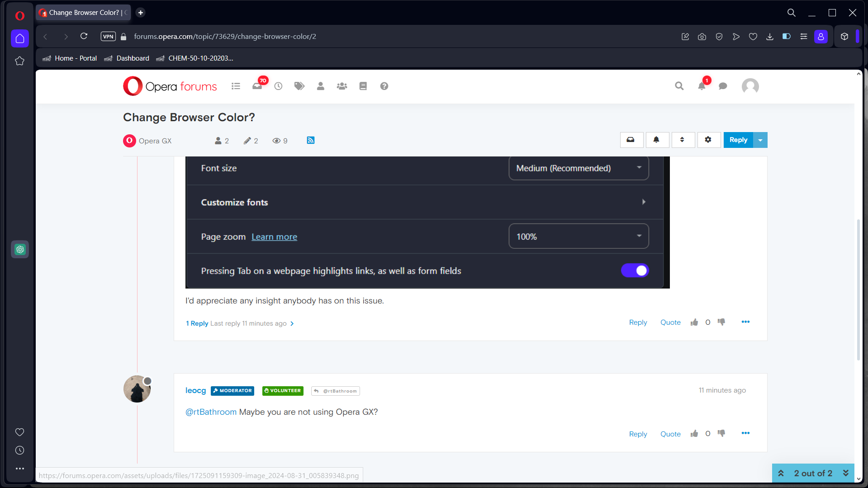Quote leocg's post
This screenshot has width=868, height=488.
(x=670, y=434)
